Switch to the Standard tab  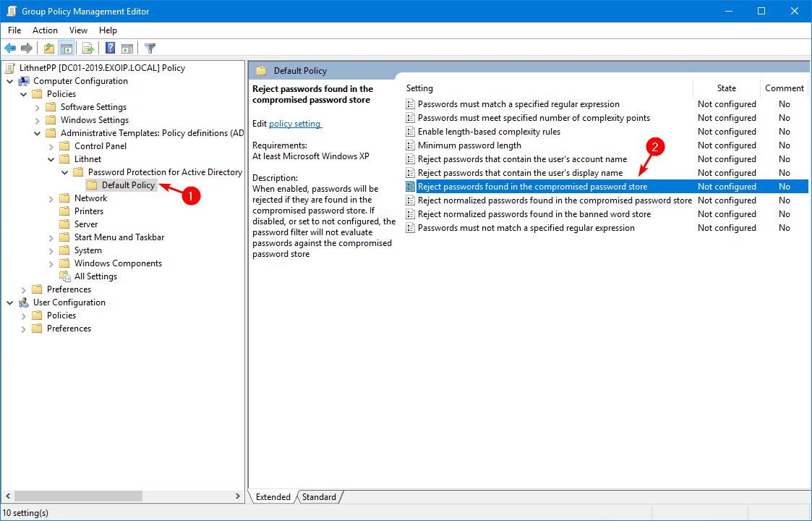click(x=319, y=496)
